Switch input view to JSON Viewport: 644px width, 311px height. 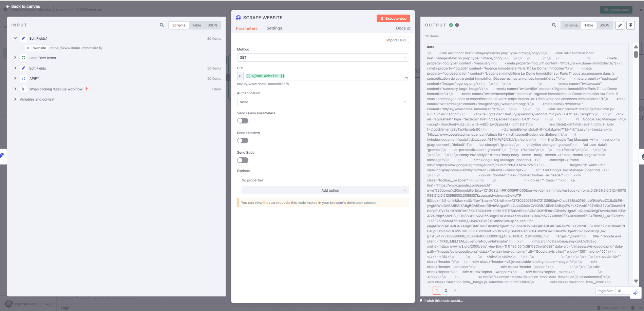tap(213, 25)
